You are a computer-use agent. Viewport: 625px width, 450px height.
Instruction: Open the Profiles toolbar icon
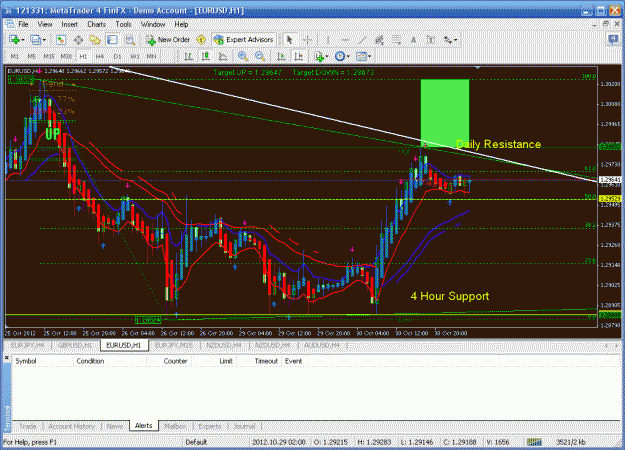(35, 39)
